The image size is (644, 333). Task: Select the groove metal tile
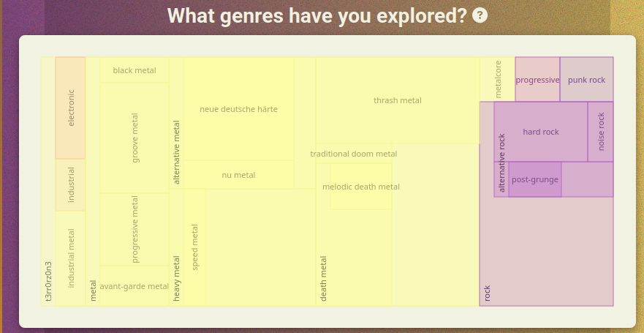[x=135, y=138]
